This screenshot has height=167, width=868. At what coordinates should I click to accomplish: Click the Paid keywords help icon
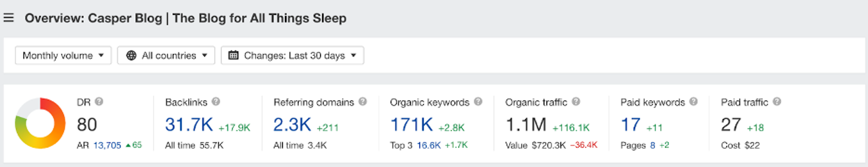pos(693,102)
